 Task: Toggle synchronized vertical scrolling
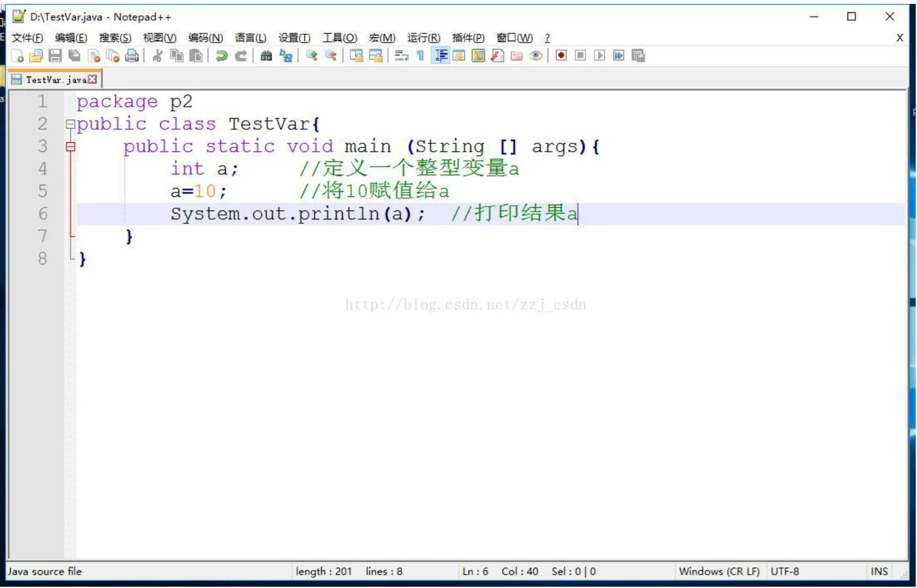point(356,56)
